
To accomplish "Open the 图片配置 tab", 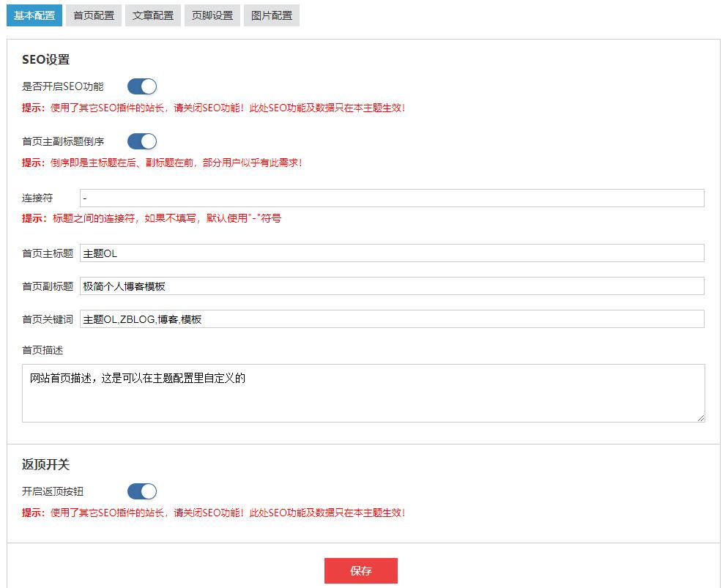I will 272,15.
